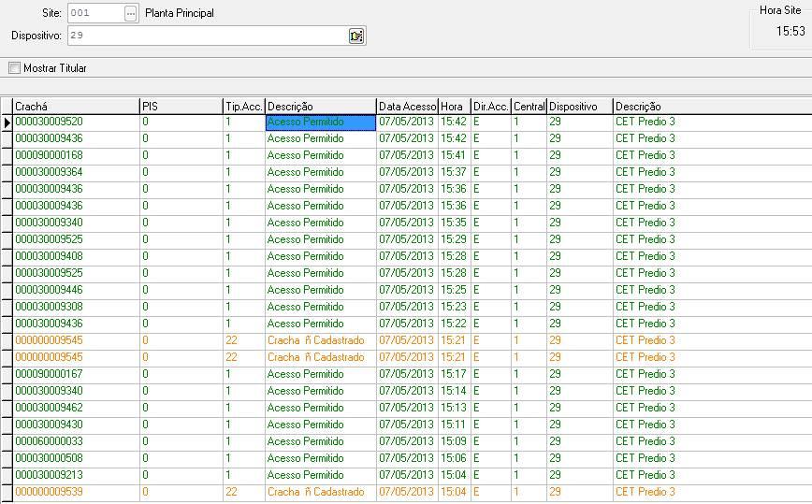The height and width of the screenshot is (504, 812).
Task: Select badge 000030000508
Action: click(49, 458)
